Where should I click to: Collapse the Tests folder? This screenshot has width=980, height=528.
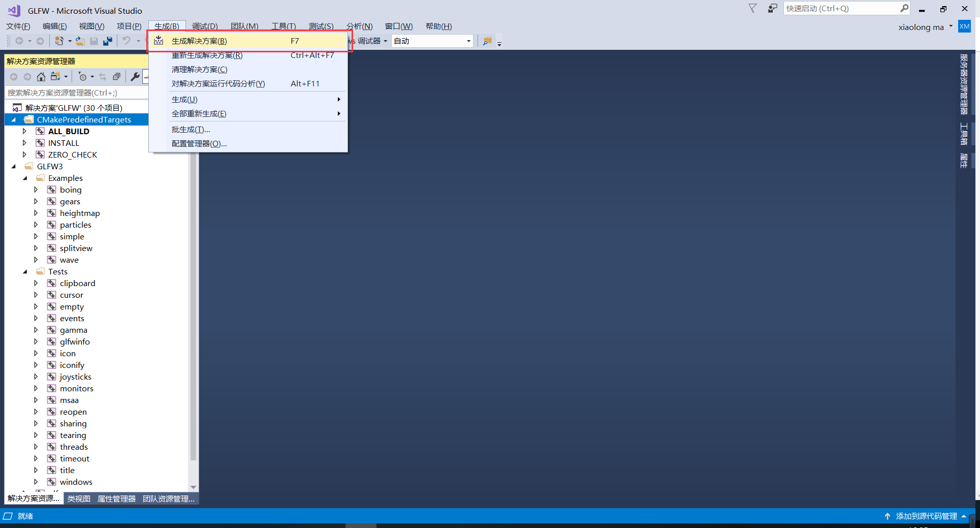[x=25, y=271]
